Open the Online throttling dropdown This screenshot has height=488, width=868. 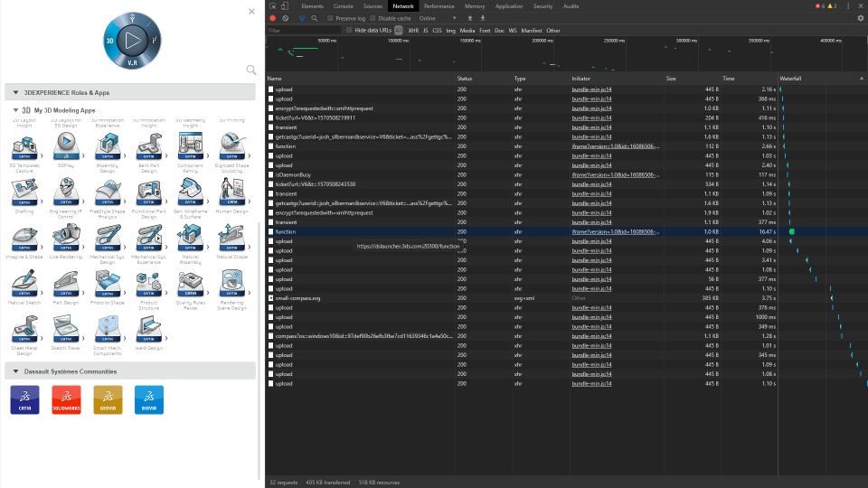[438, 18]
